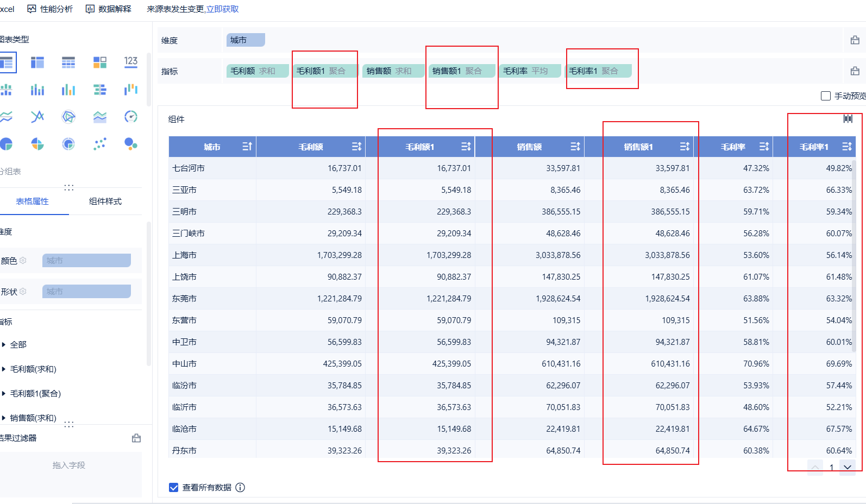Expand the 全部 indicator group
Image resolution: width=866 pixels, height=504 pixels.
[x=4, y=344]
